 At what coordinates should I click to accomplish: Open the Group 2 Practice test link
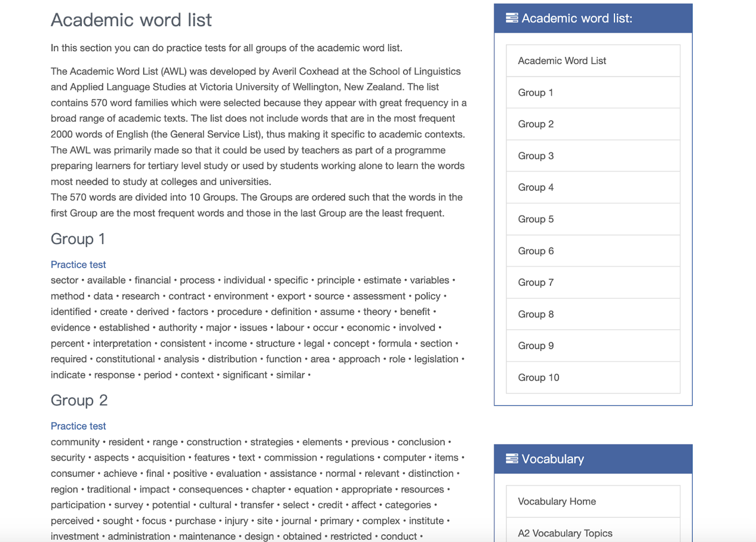tap(78, 425)
